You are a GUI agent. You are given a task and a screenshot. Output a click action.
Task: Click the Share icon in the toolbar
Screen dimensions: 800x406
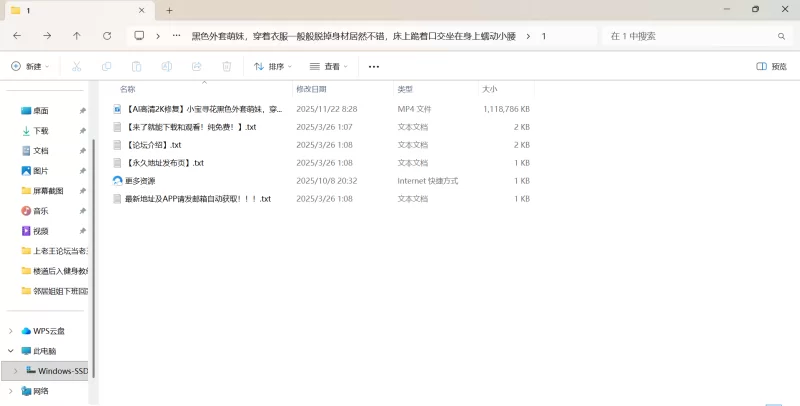[x=196, y=66]
